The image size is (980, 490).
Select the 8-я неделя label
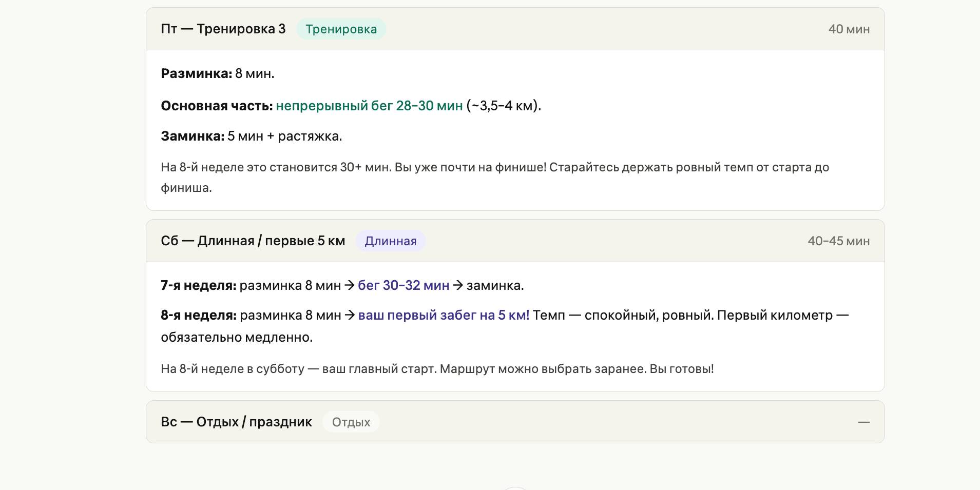click(x=199, y=315)
